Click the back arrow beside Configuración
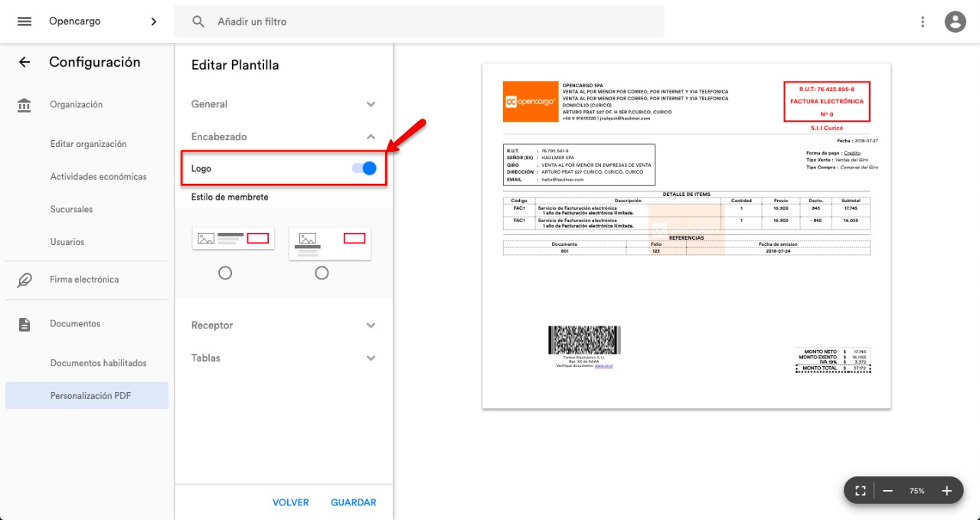980x520 pixels. 24,63
